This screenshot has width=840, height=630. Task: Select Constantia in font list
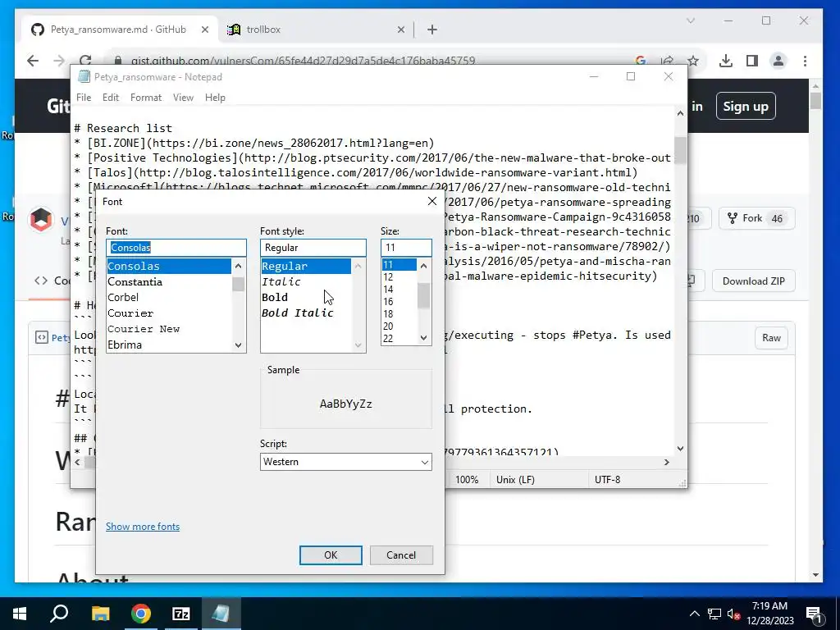(x=169, y=282)
